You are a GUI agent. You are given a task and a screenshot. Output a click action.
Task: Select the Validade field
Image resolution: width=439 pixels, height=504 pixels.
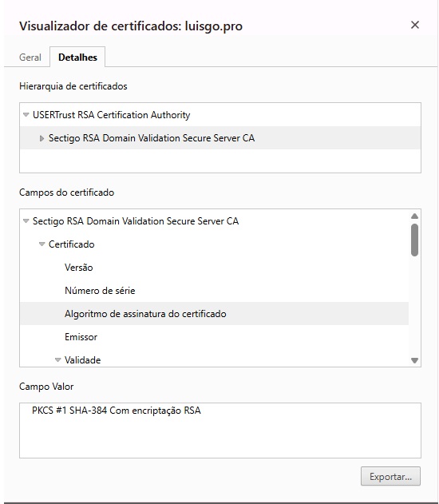coord(82,360)
